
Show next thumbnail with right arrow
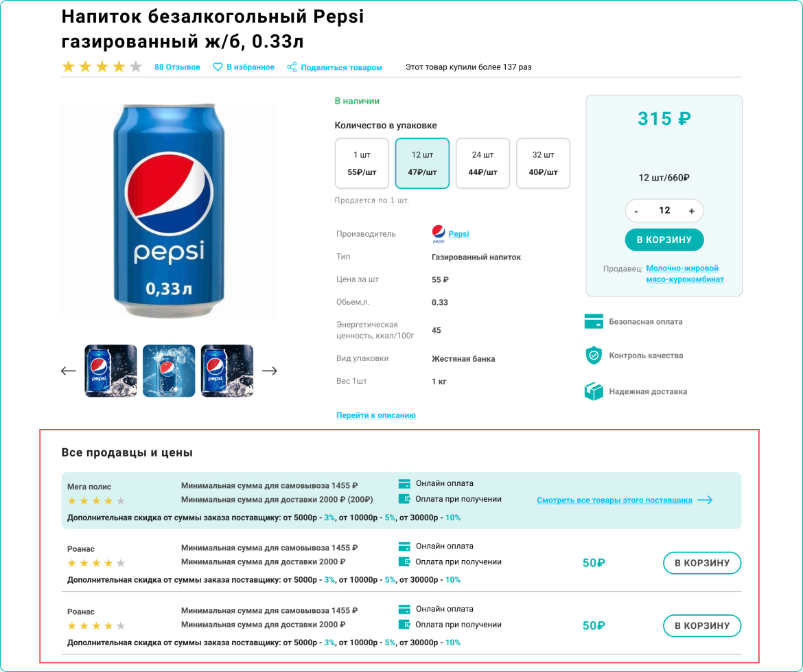click(x=270, y=371)
